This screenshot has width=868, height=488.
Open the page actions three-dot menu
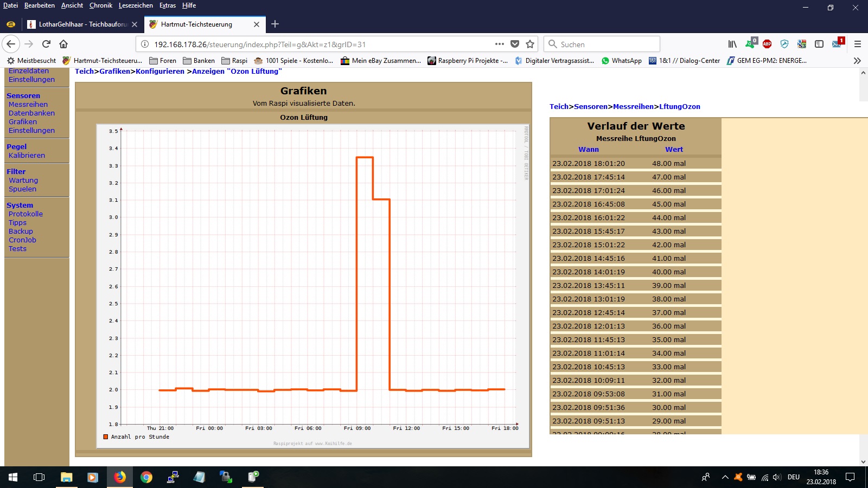tap(500, 44)
